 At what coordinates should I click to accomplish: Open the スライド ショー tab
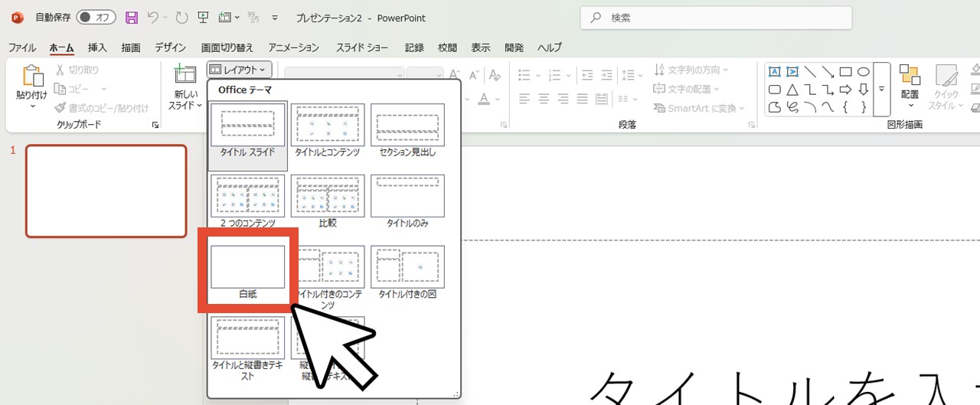click(362, 47)
